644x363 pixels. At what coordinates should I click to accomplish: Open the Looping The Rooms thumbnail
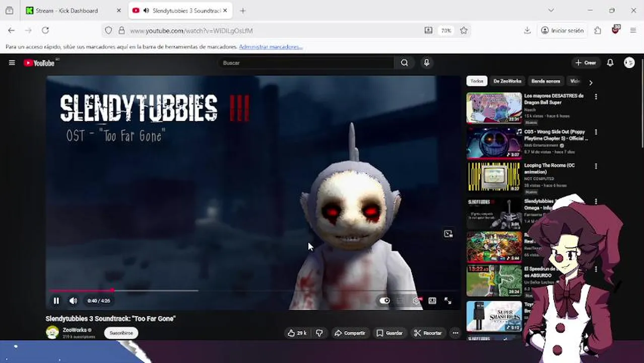point(494,177)
